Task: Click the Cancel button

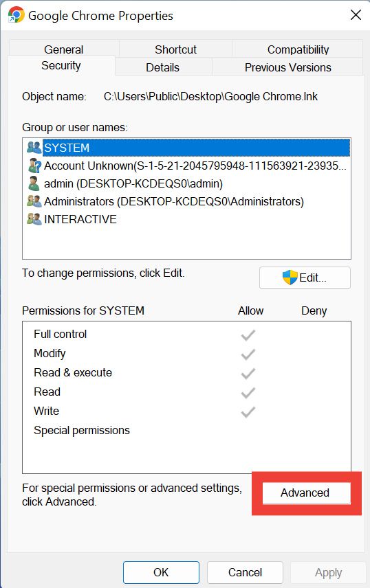Action: (245, 572)
